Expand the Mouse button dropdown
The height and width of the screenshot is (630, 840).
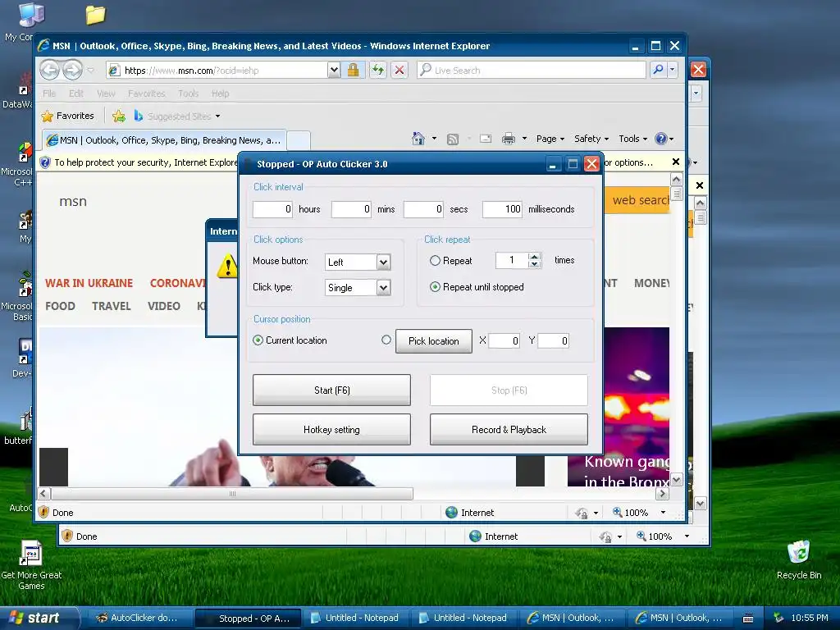[x=383, y=262]
